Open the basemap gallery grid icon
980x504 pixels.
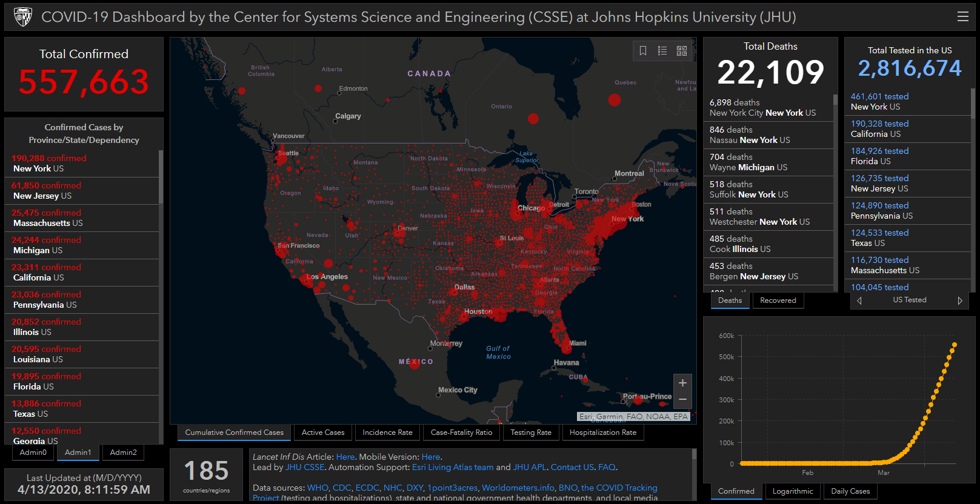(682, 51)
